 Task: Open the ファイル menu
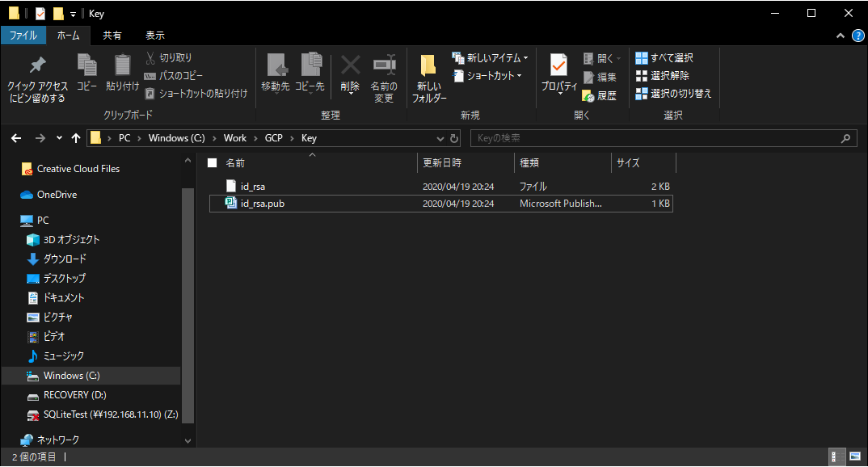click(x=24, y=35)
